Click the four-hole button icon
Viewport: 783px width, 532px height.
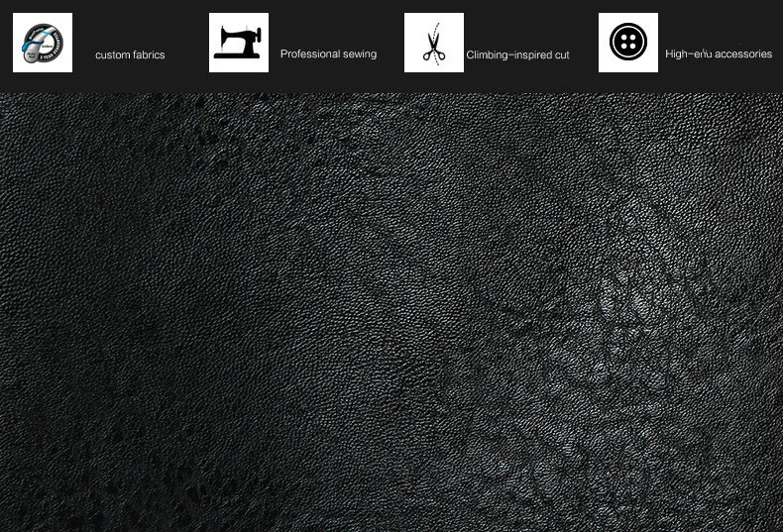pyautogui.click(x=628, y=43)
